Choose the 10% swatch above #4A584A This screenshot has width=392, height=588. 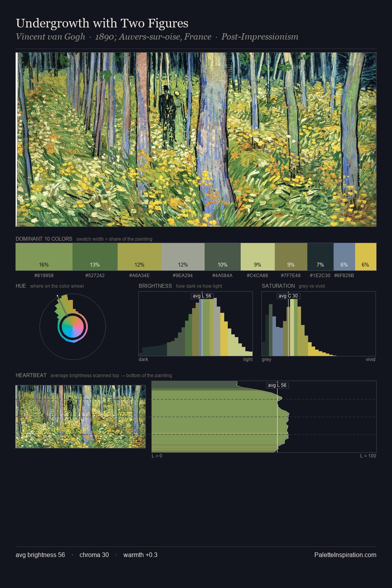(223, 257)
